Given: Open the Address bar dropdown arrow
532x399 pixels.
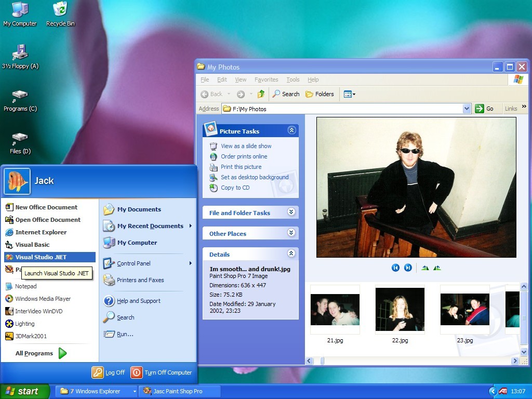Looking at the screenshot, I should [x=467, y=109].
